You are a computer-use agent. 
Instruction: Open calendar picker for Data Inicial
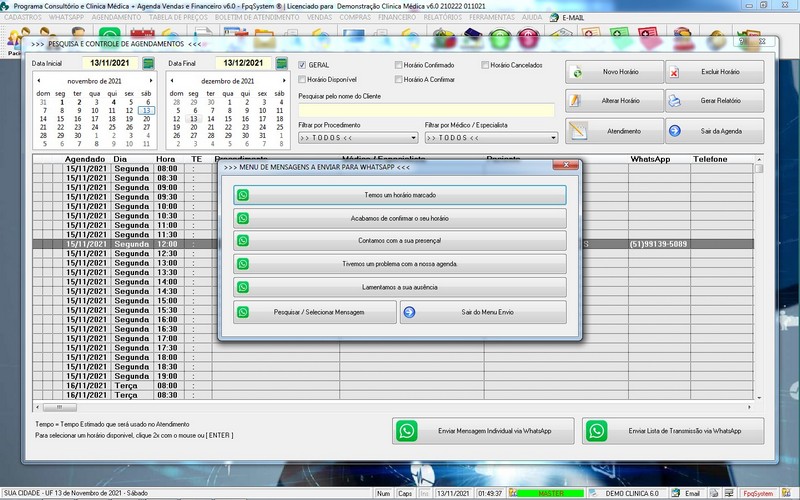148,63
